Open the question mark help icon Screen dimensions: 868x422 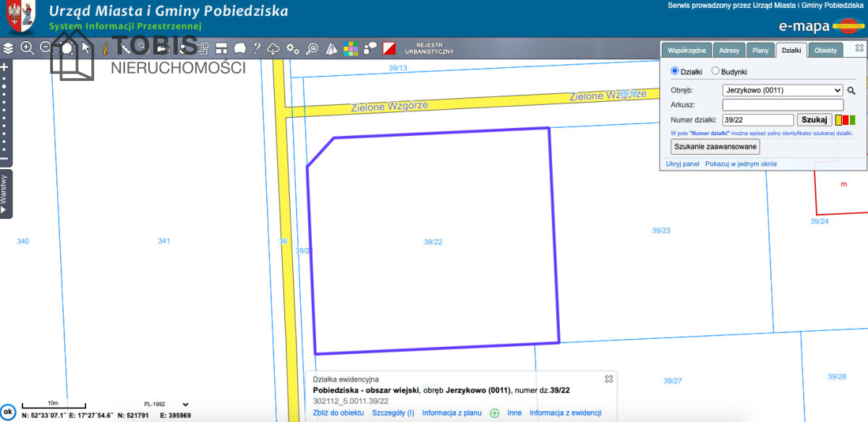(255, 48)
